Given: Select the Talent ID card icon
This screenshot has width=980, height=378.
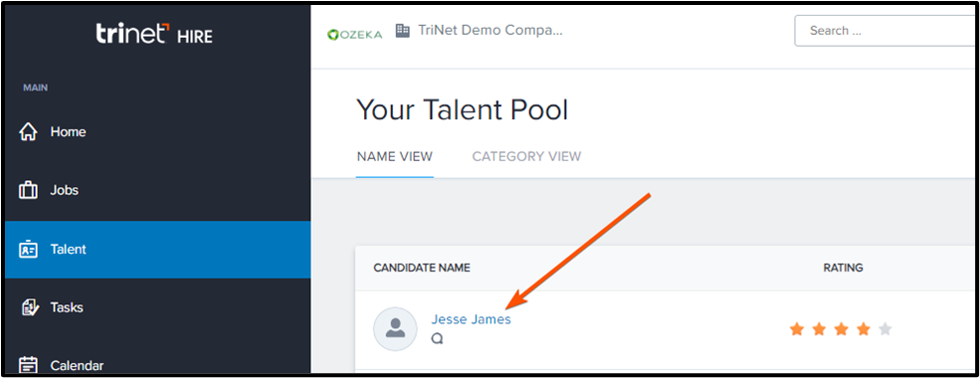Looking at the screenshot, I should (28, 250).
